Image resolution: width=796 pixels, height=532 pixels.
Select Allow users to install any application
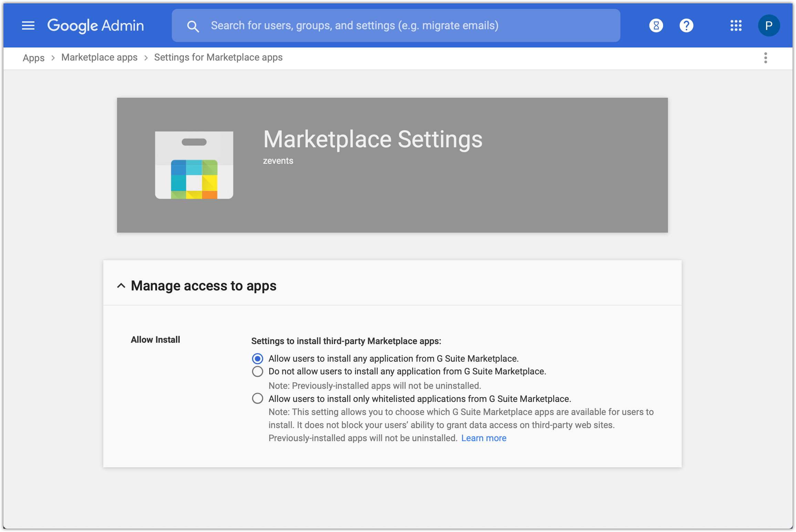258,359
